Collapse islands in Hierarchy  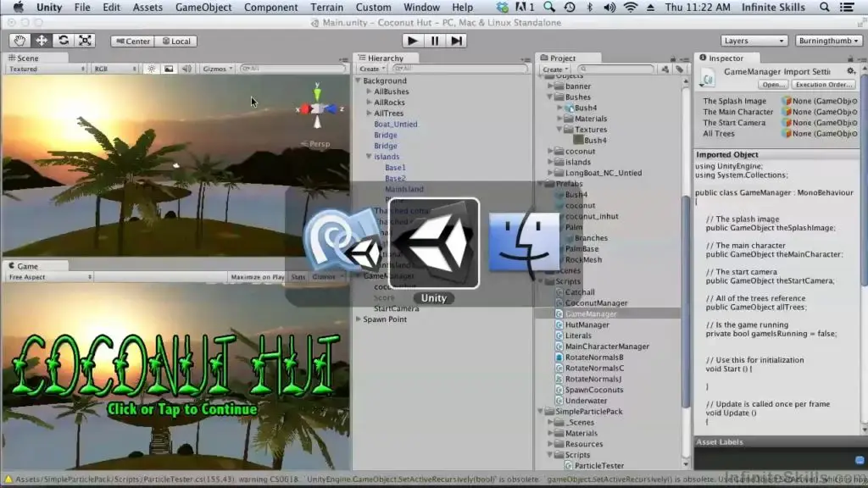pos(370,157)
